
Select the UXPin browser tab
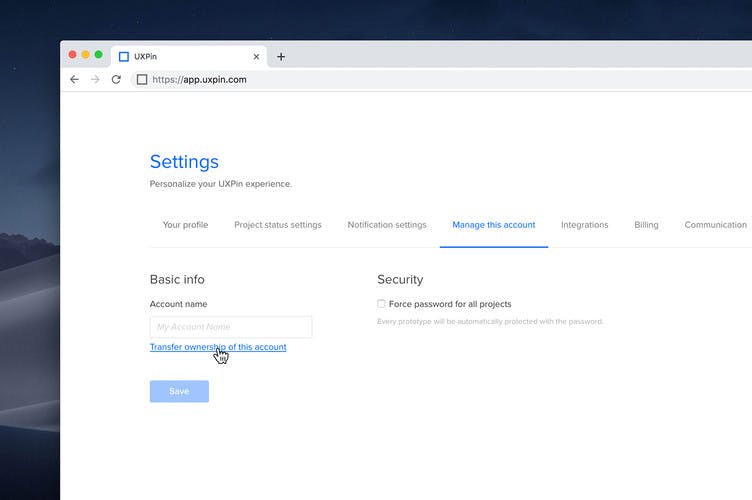point(189,57)
